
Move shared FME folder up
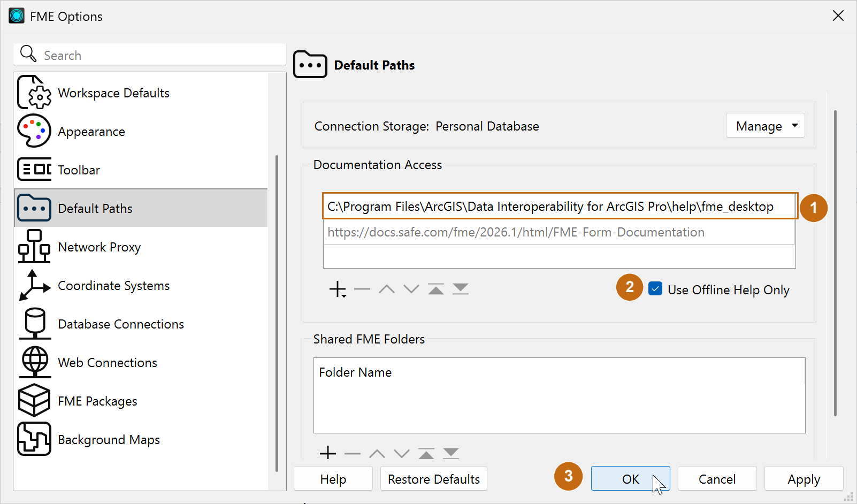tap(377, 454)
